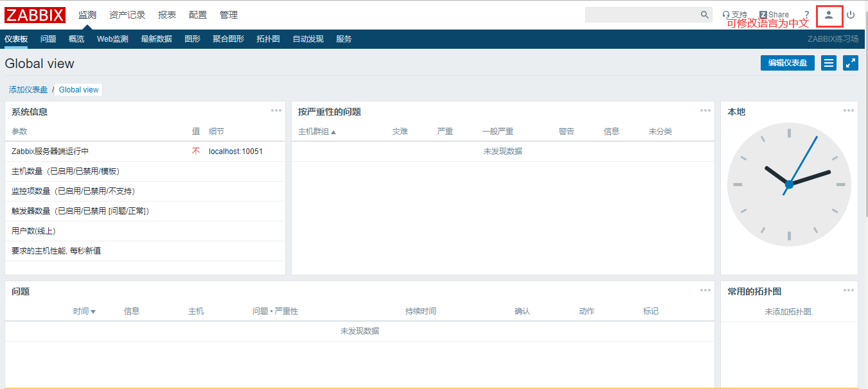Click the ZABBIX练习场 server name
The width and height of the screenshot is (868, 389).
[833, 39]
